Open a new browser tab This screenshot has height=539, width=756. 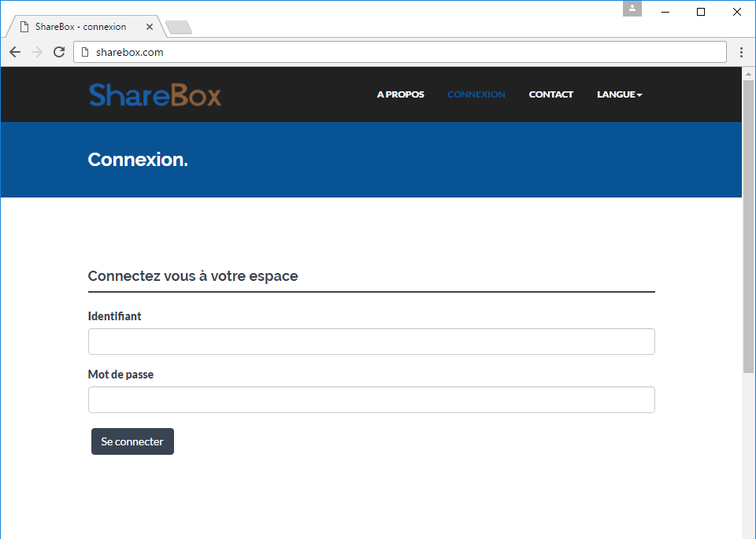point(179,28)
